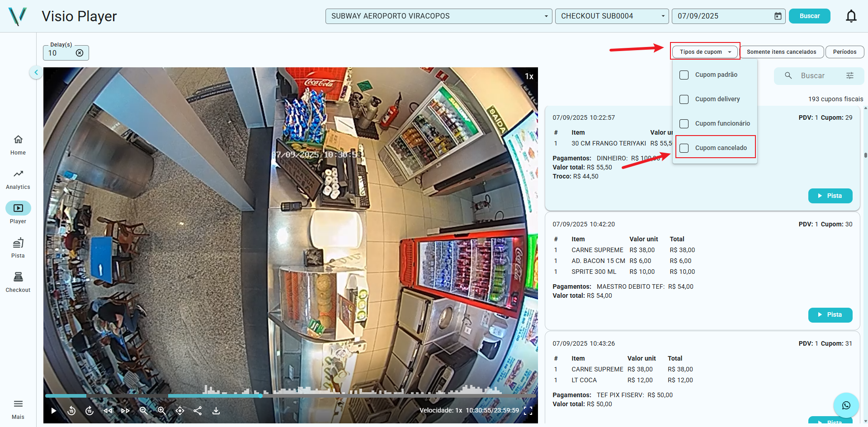This screenshot has height=427, width=868.
Task: Tick the Cupom delivery option
Action: point(684,99)
